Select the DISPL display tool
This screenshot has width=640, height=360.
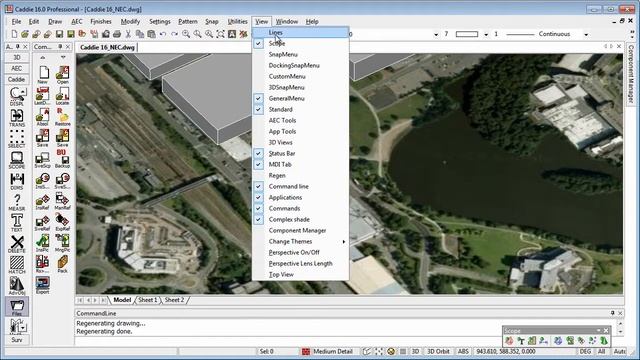point(17,96)
